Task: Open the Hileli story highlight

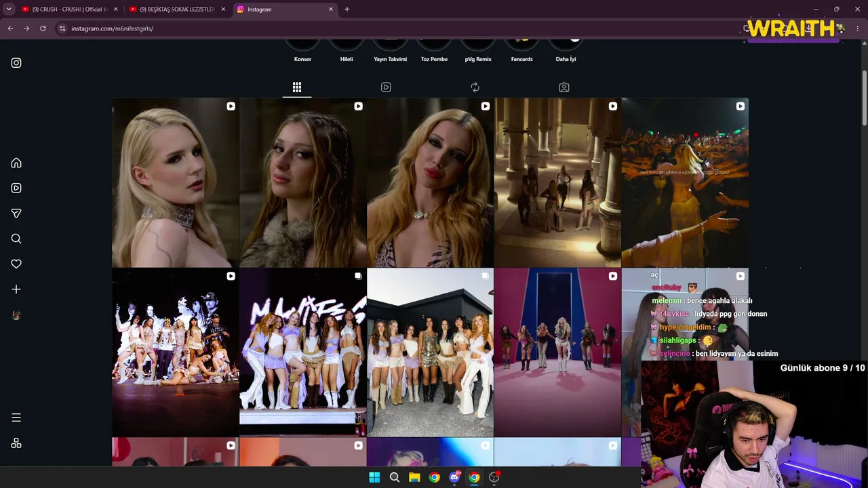Action: [x=347, y=52]
